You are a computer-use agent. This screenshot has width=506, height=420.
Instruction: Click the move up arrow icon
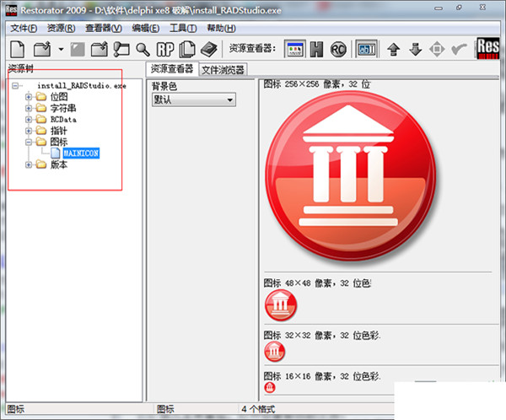click(x=393, y=49)
